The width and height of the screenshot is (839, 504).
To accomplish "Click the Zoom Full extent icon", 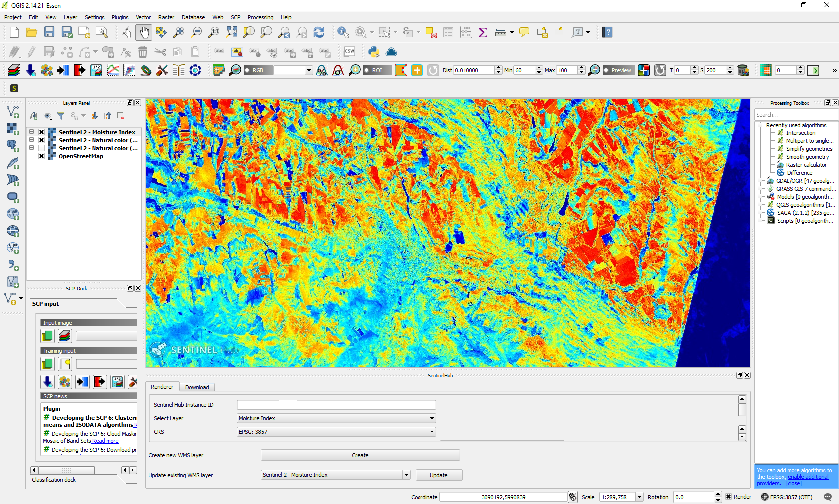I will [231, 33].
